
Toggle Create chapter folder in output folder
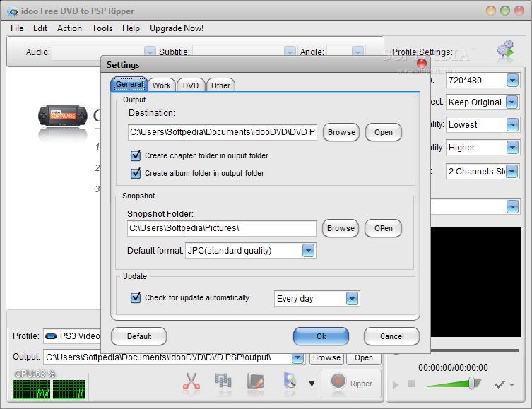coord(136,155)
